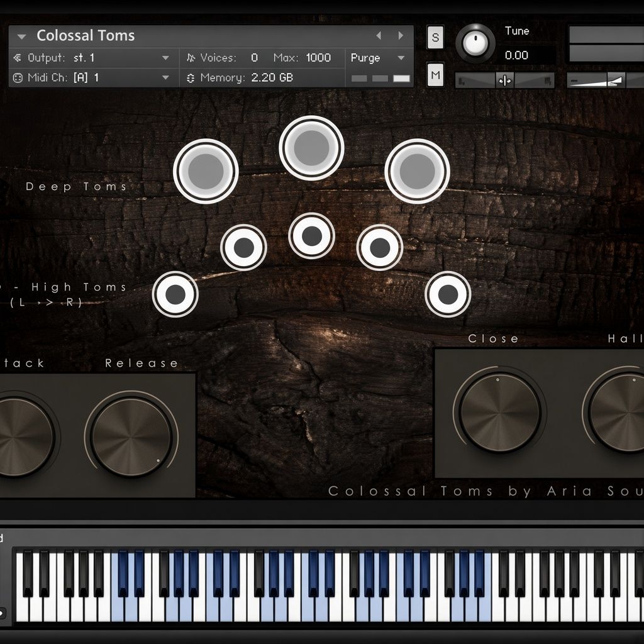644x644 pixels.
Task: Click the Close label
Action: pyautogui.click(x=493, y=338)
